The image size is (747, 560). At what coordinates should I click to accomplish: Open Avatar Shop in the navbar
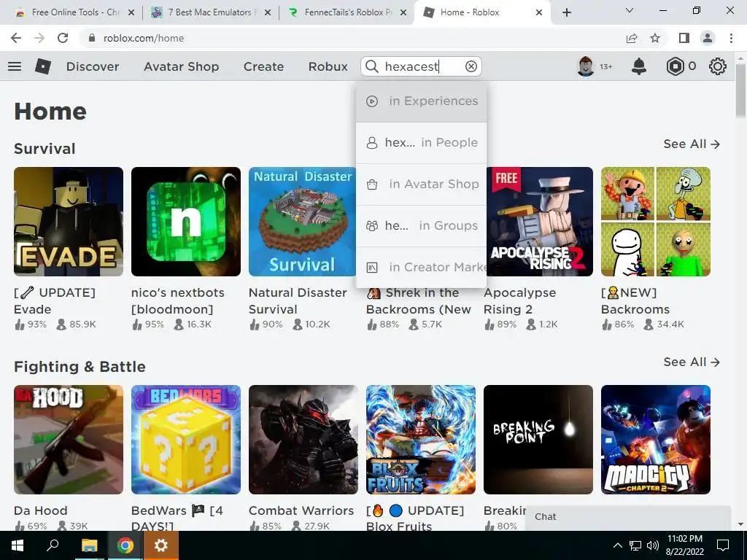182,66
